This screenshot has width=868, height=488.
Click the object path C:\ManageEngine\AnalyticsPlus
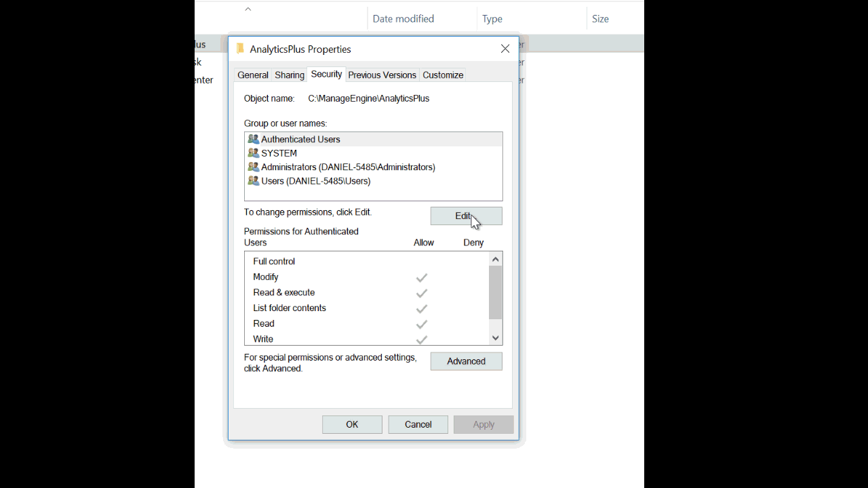point(369,98)
